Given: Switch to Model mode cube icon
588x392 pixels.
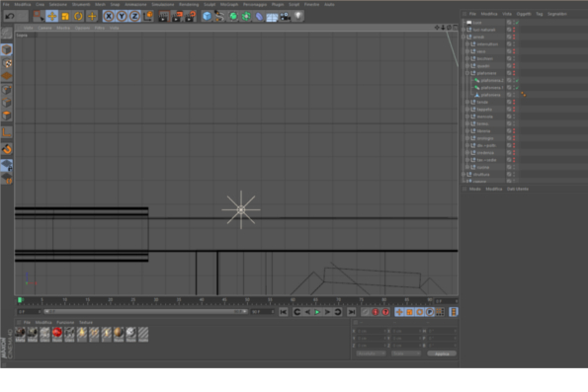Looking at the screenshot, I should (6, 49).
